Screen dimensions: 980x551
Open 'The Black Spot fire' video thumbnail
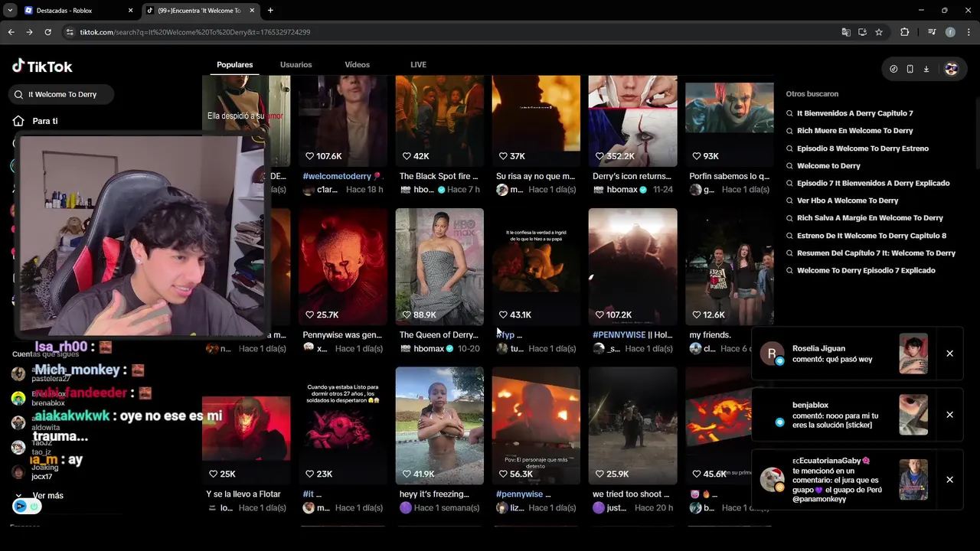point(439,121)
